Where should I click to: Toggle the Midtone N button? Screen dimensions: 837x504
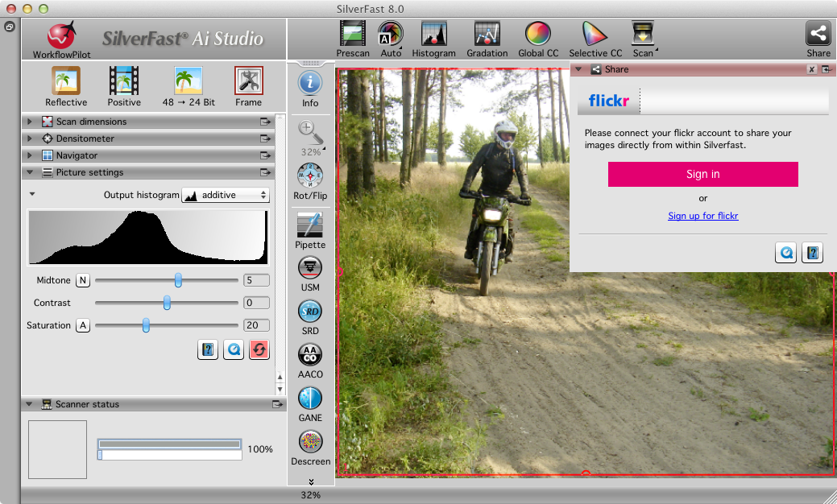(82, 280)
